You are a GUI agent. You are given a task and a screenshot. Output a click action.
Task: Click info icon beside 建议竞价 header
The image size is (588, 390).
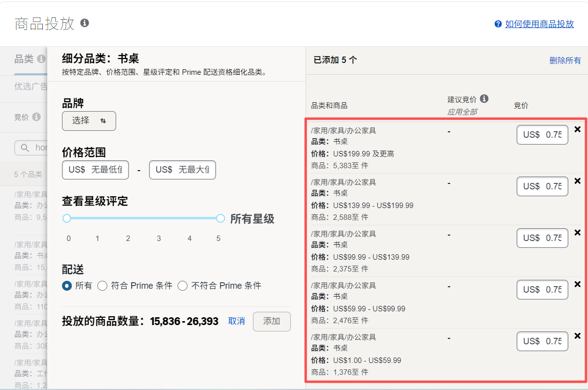484,99
